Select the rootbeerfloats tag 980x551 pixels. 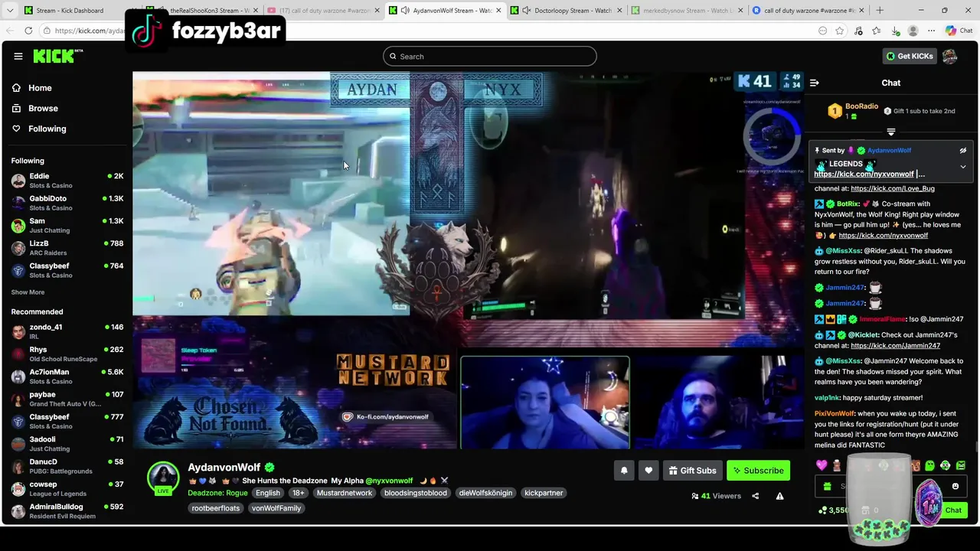point(216,508)
